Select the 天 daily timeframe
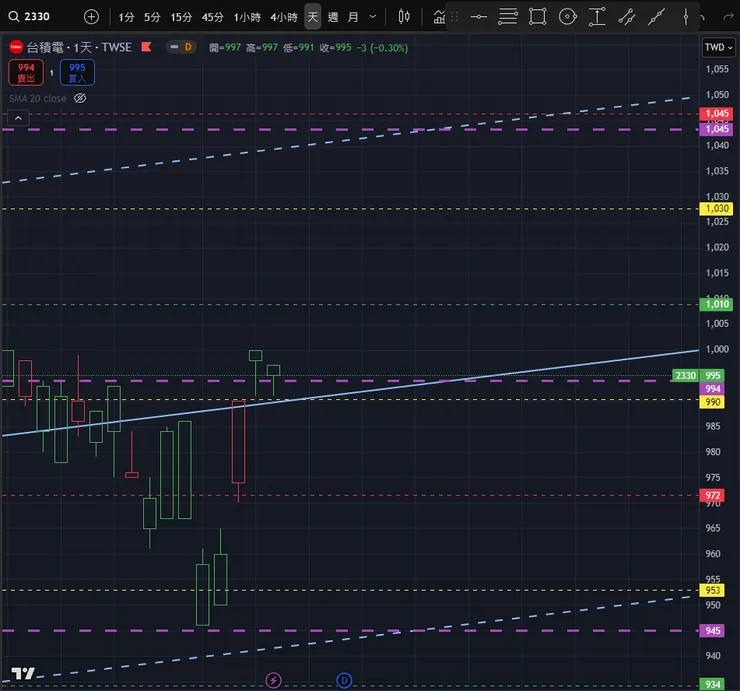This screenshot has width=740, height=691. tap(312, 17)
